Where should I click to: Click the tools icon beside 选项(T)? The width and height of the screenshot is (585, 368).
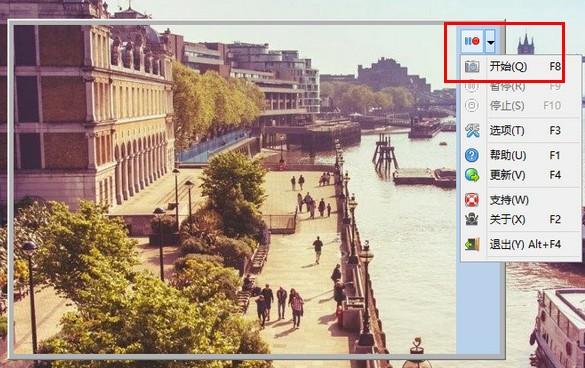472,130
